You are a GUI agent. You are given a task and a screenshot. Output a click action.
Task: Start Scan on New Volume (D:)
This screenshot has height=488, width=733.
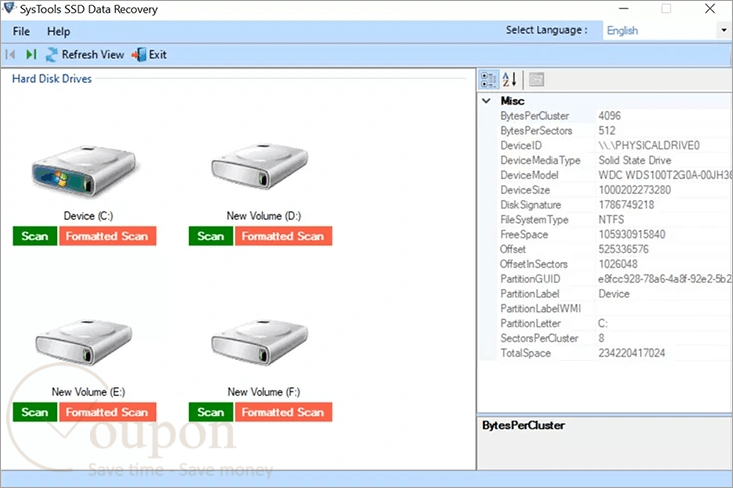coord(211,236)
